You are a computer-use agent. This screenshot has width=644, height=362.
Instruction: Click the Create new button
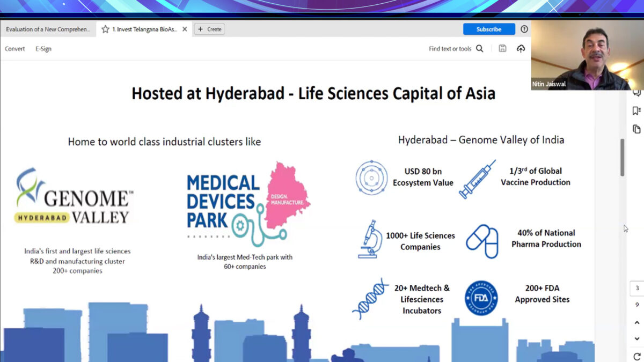click(x=209, y=29)
